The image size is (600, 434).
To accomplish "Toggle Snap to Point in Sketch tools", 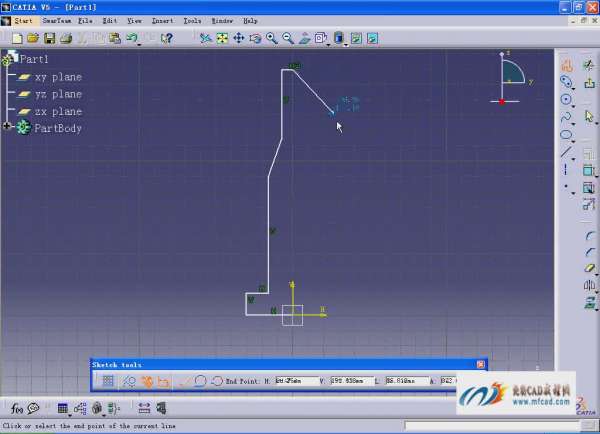I will pos(129,381).
